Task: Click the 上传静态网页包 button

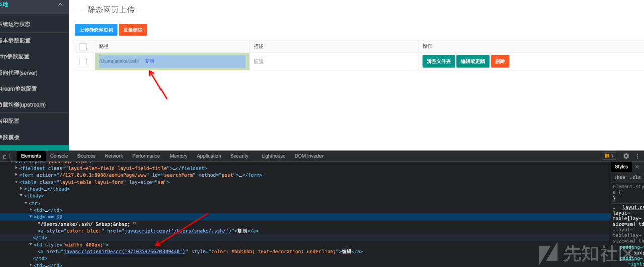Action: click(96, 30)
